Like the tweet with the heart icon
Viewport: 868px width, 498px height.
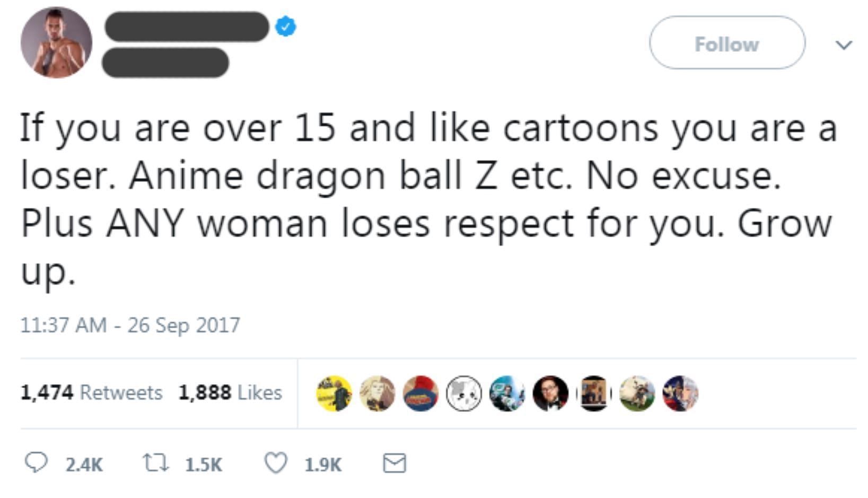[x=276, y=463]
